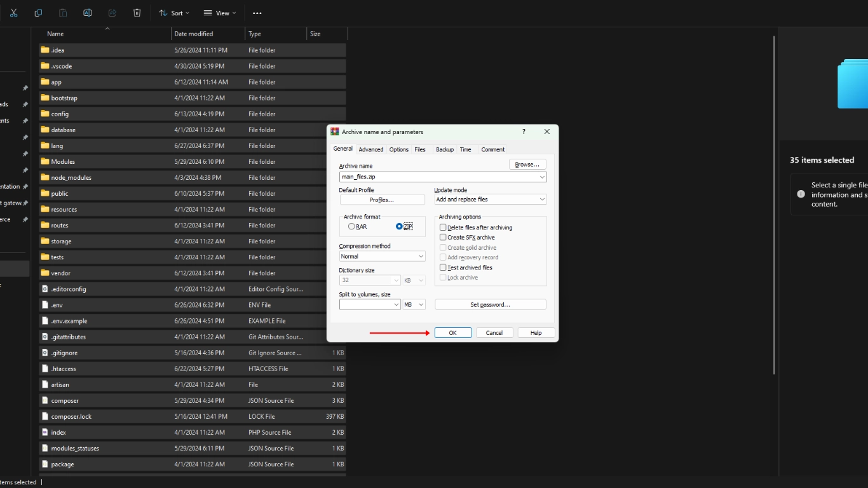Click the file list vertical scrollbar
This screenshot has height=488, width=868.
pyautogui.click(x=774, y=205)
